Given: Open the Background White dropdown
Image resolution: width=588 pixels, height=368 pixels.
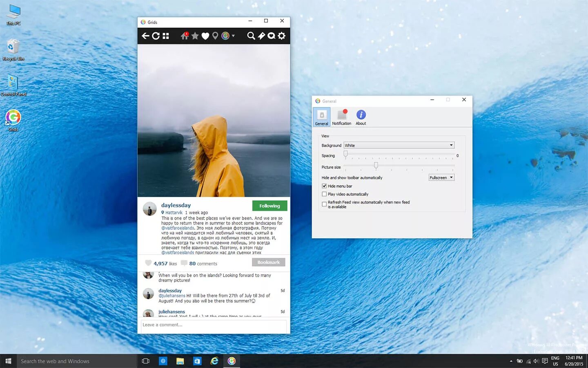Looking at the screenshot, I should tap(399, 145).
